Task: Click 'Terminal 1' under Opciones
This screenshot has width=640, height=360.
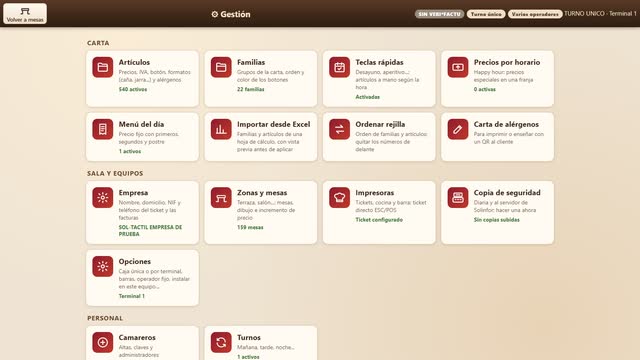Action: (131, 296)
